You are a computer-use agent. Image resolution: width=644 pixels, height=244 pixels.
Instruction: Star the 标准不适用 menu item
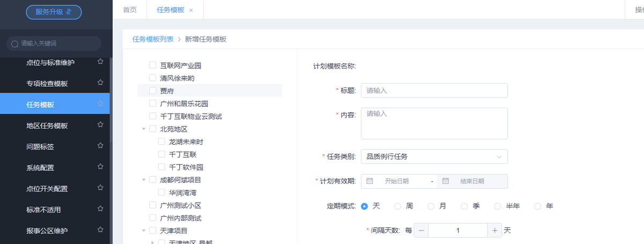pos(100,209)
